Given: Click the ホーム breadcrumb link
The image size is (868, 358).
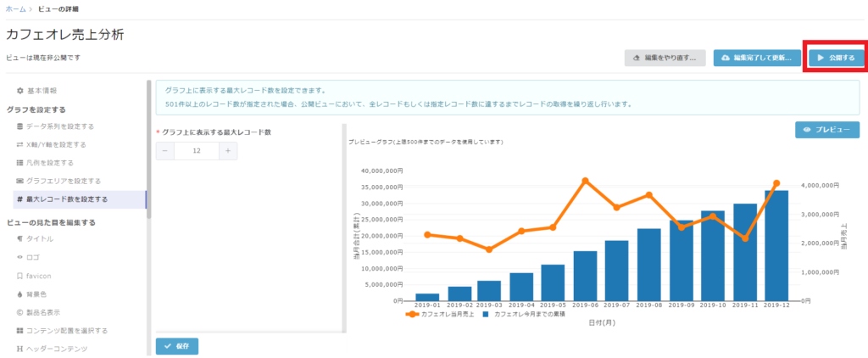Looking at the screenshot, I should (x=15, y=8).
